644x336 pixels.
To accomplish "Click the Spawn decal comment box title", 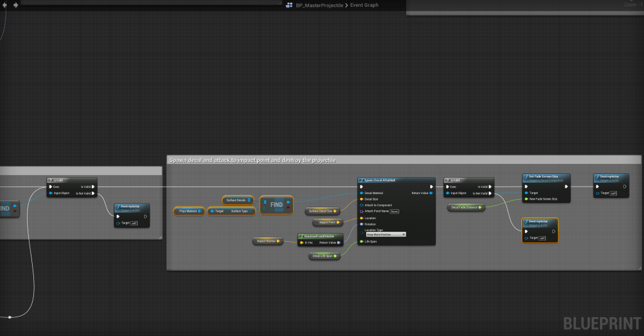I will point(252,160).
